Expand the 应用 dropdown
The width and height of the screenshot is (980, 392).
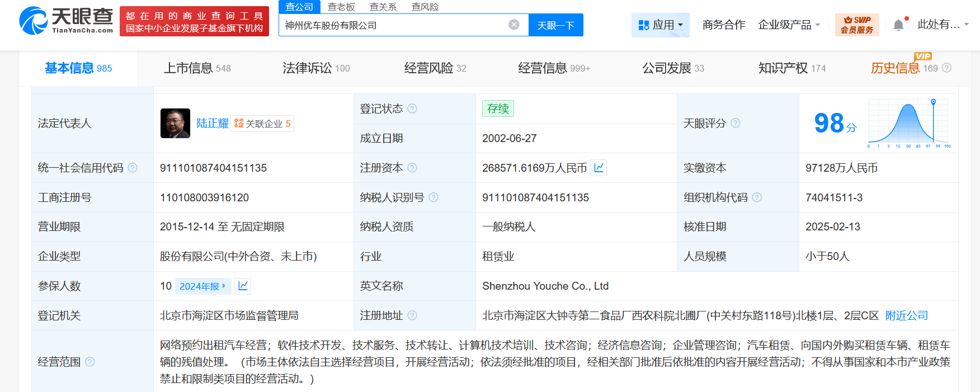pos(661,25)
